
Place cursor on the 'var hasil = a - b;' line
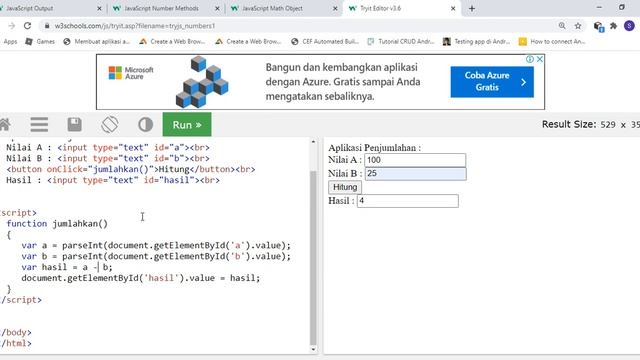click(x=67, y=267)
